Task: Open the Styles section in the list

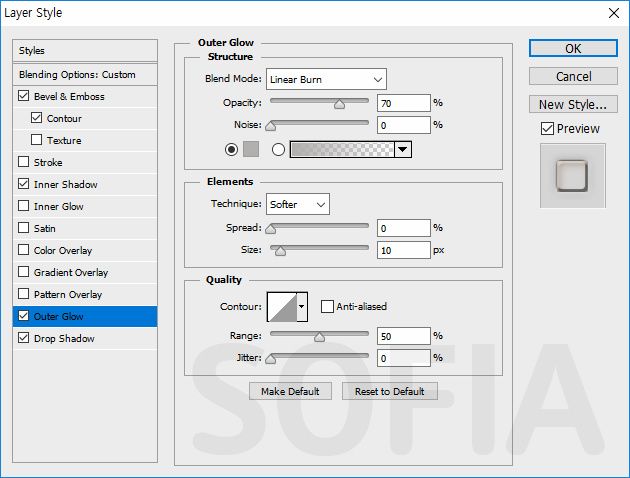Action: tap(85, 51)
